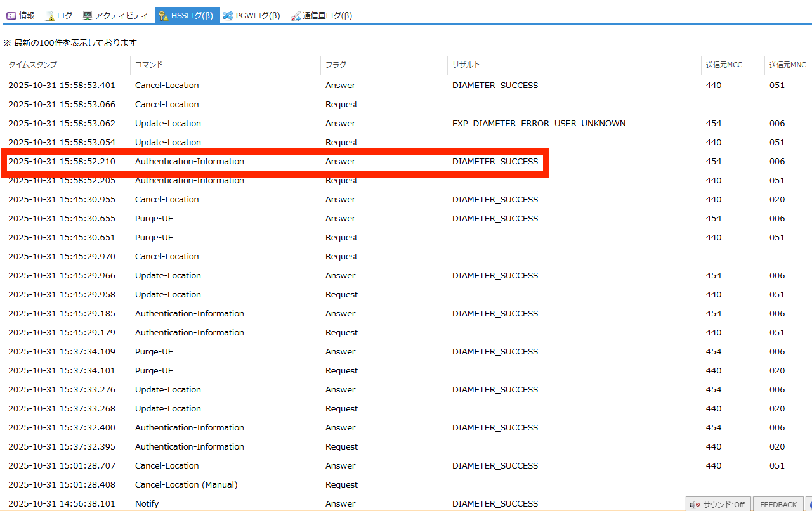Sort by the コマンド column header
Image resolution: width=812 pixels, height=511 pixels.
[x=149, y=65]
